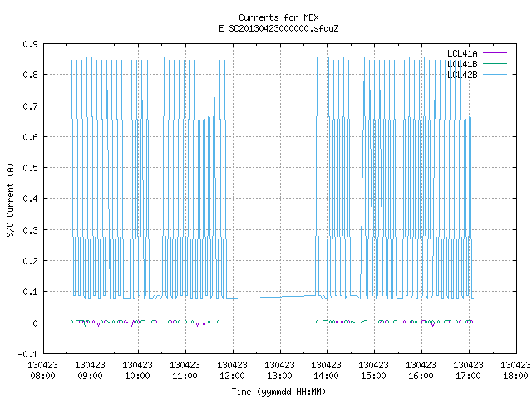Click the y-axis label 'S/C Current (A)'
Viewport: 532px width, 399px height.
[10, 200]
